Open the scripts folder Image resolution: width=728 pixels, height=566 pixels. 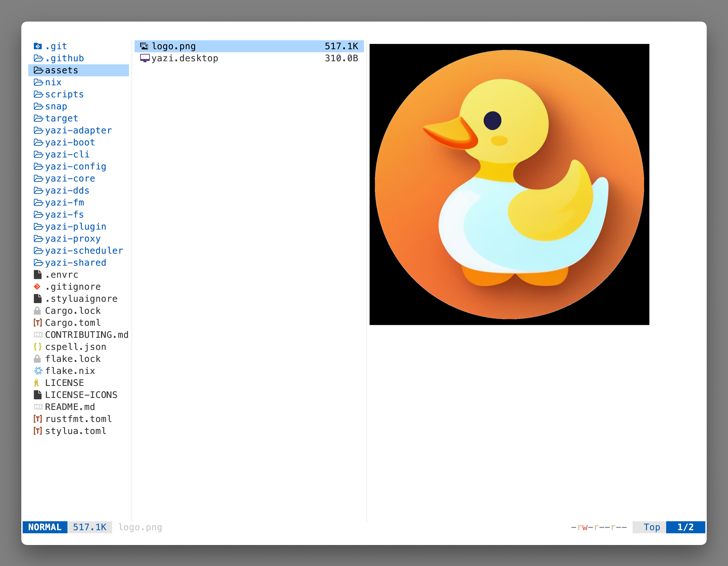click(x=64, y=94)
